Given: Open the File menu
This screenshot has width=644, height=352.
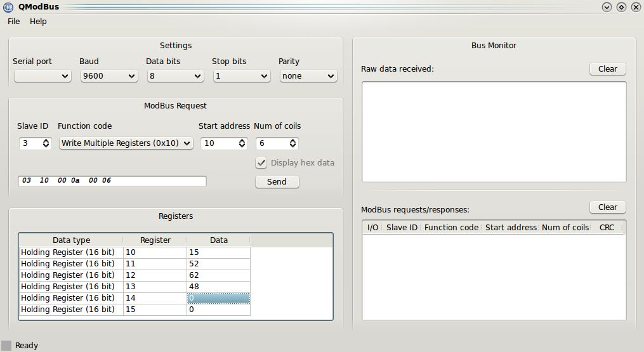Looking at the screenshot, I should pyautogui.click(x=13, y=22).
